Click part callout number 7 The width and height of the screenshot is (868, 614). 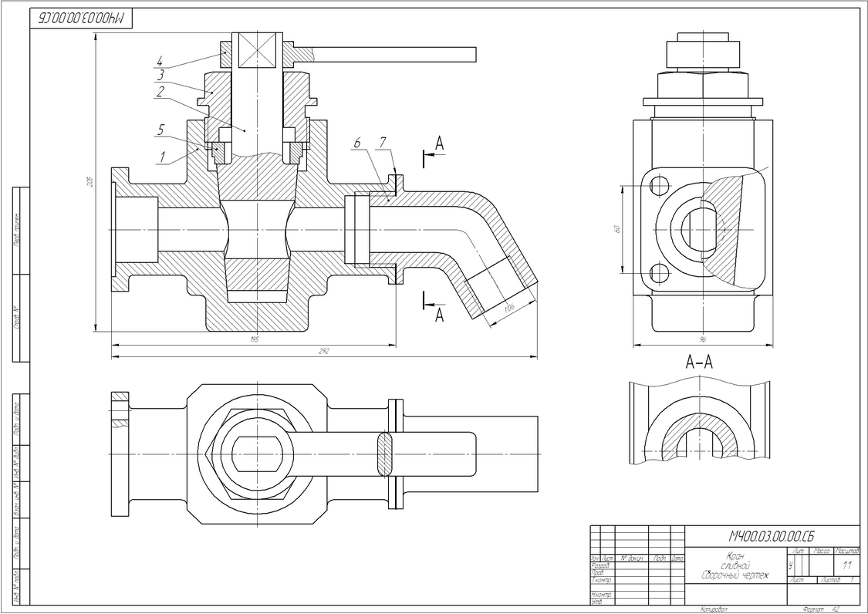click(383, 142)
